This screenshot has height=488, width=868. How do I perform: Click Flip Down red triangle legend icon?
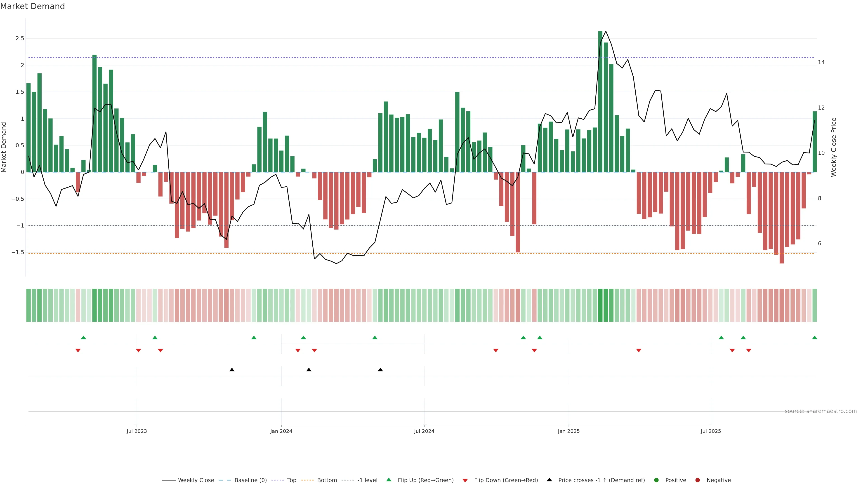465,481
